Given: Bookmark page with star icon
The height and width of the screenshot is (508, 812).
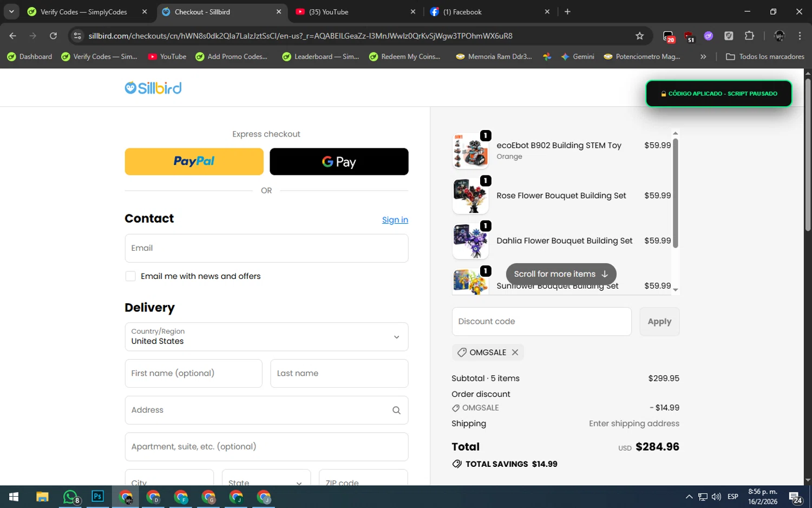Looking at the screenshot, I should 639,36.
